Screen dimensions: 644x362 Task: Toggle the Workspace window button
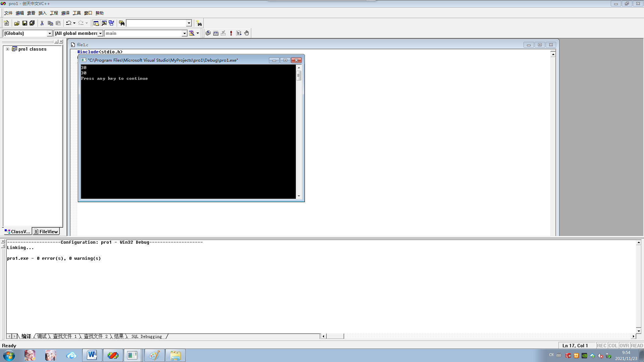point(96,23)
